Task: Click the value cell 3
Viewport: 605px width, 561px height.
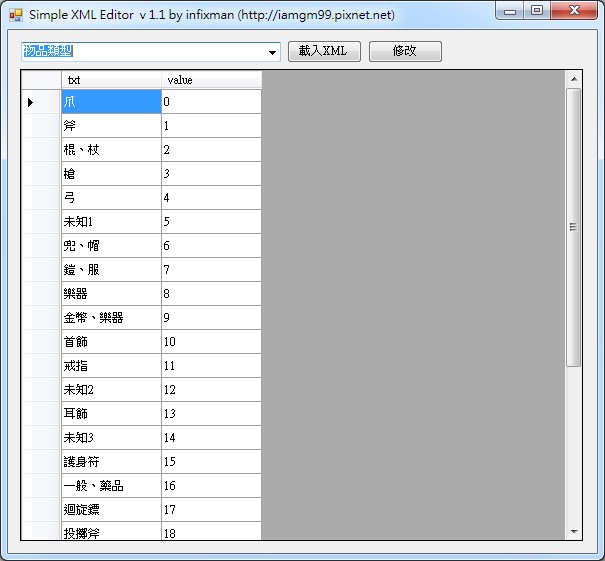Action: click(x=211, y=174)
